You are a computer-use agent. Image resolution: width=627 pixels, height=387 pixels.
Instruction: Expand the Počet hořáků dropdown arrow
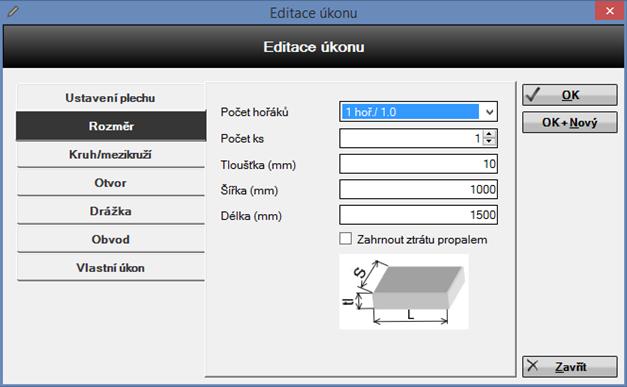click(x=489, y=112)
